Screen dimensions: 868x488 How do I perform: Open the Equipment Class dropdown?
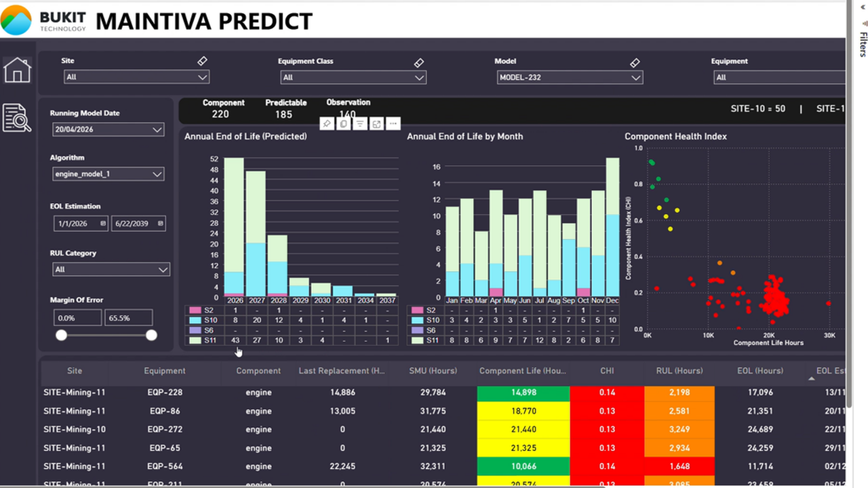(x=353, y=77)
